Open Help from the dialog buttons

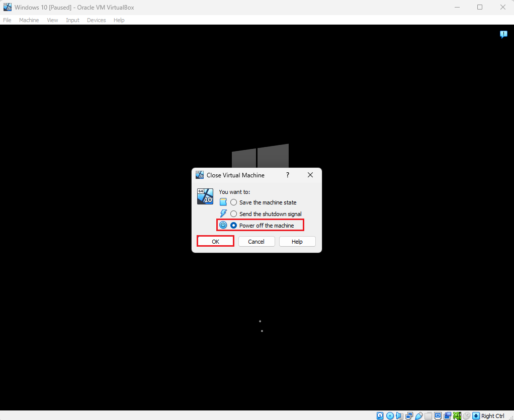297,242
